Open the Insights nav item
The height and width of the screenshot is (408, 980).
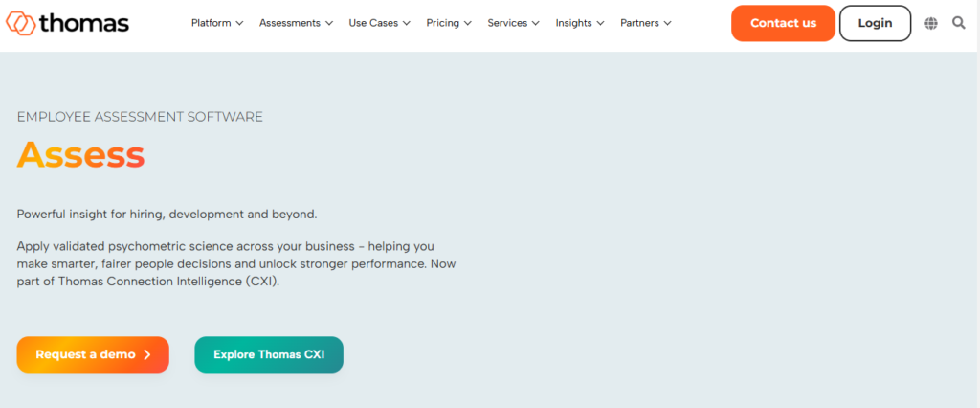point(574,23)
